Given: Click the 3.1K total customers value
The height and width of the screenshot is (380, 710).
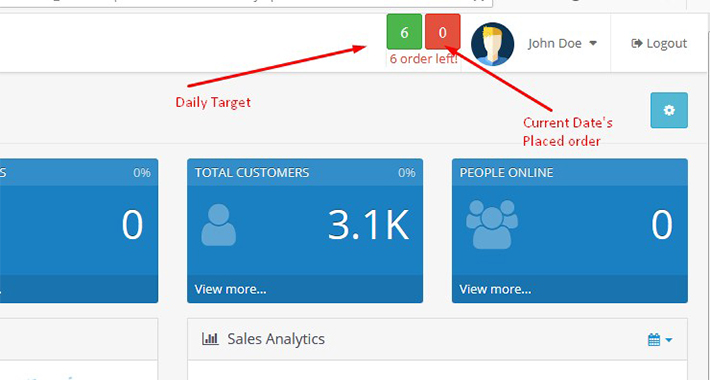Looking at the screenshot, I should (x=368, y=225).
